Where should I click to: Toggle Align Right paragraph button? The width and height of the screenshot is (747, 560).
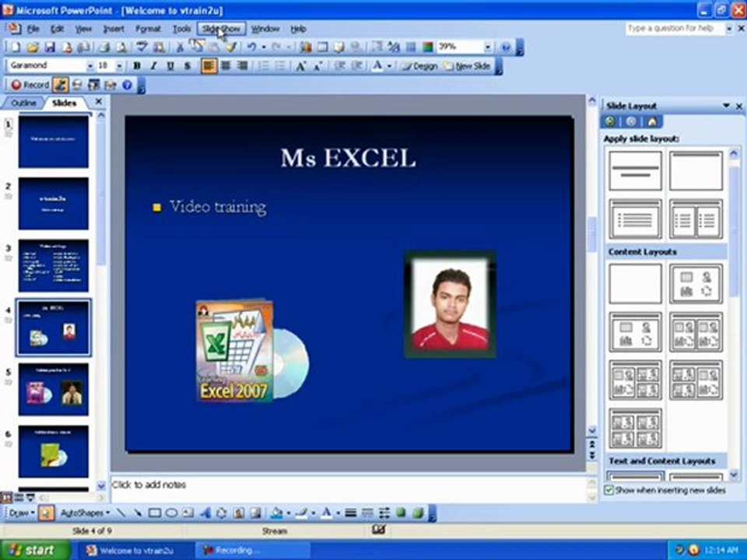coord(243,66)
